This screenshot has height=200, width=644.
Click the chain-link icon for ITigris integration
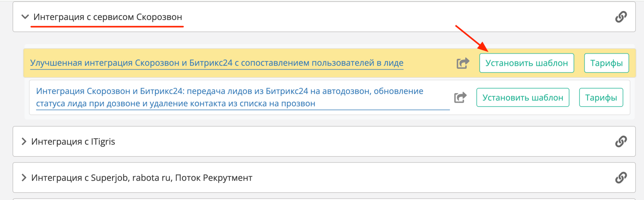click(621, 141)
